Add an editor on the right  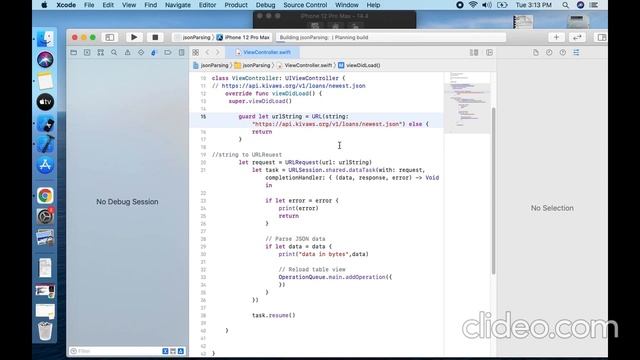[489, 52]
